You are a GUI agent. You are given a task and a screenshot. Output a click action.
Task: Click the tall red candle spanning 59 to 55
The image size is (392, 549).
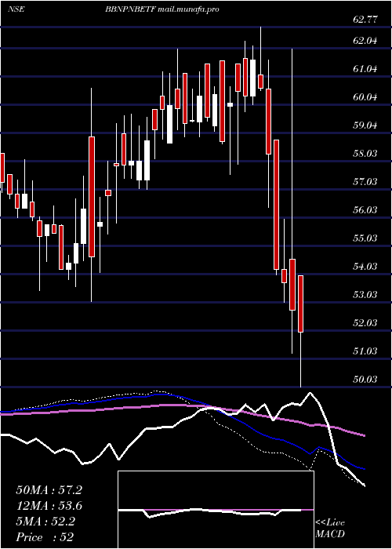point(92,197)
